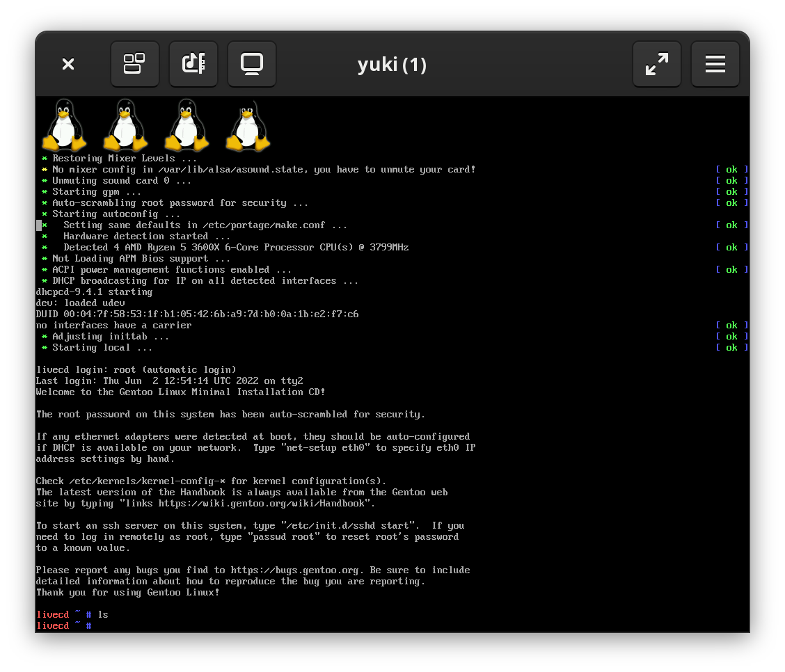Toggle fullscreen with the diagonal arrows button
This screenshot has height=672, width=785.
click(656, 63)
